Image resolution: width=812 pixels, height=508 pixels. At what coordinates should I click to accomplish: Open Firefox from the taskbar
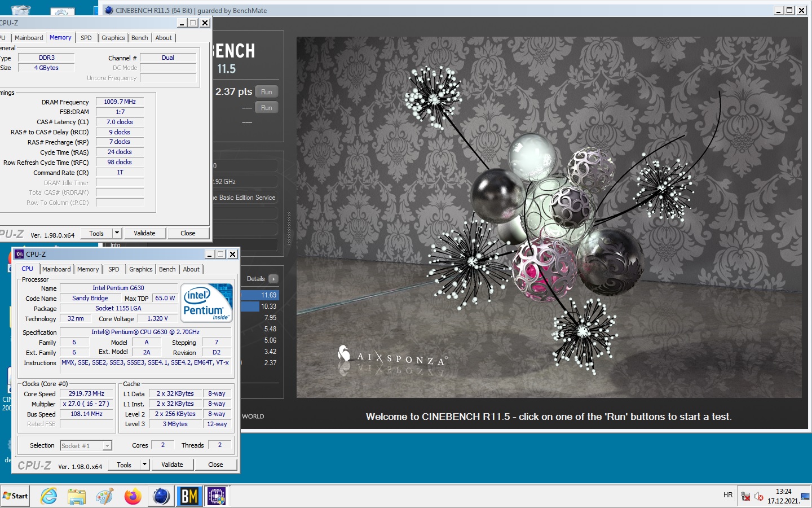tap(133, 496)
